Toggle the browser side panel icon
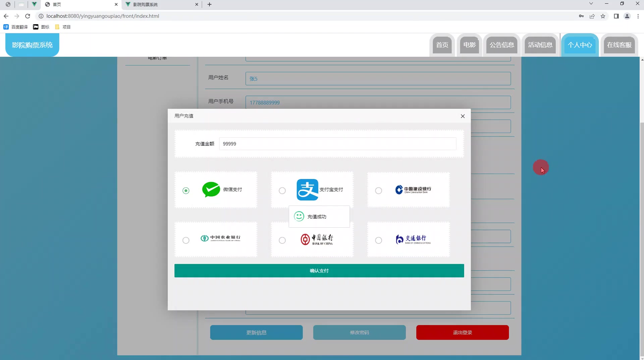Viewport: 644px width, 360px height. coord(616,16)
